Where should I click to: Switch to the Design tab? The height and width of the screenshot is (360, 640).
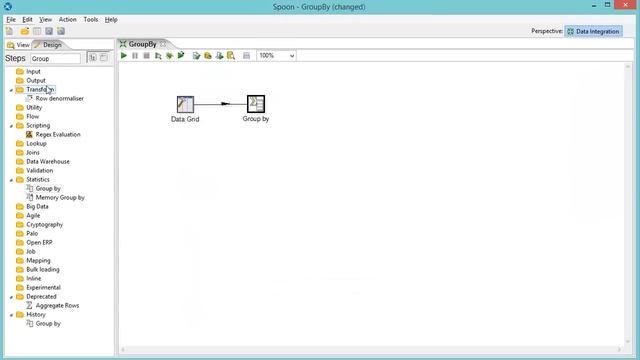(x=48, y=45)
